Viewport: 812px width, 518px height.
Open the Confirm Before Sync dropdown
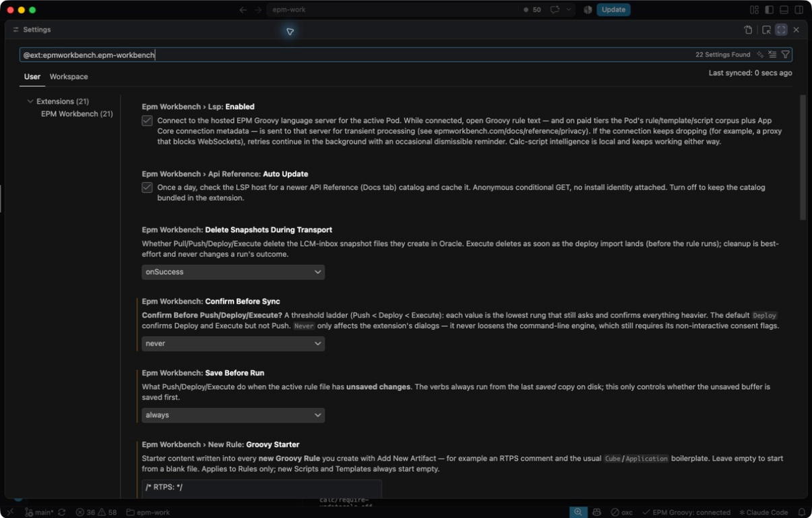click(233, 343)
